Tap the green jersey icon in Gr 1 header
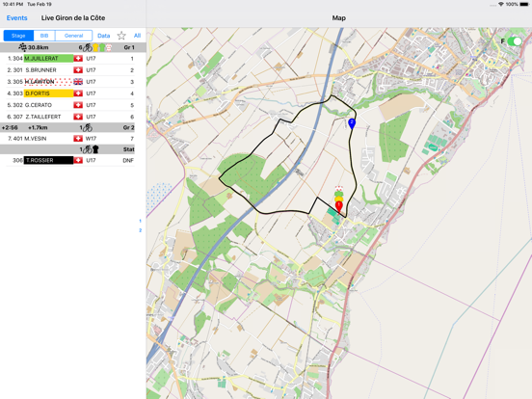532x399 pixels. click(102, 47)
